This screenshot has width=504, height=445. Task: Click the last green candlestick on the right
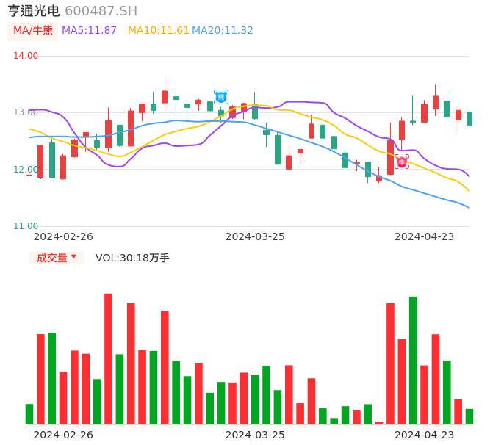(x=469, y=118)
